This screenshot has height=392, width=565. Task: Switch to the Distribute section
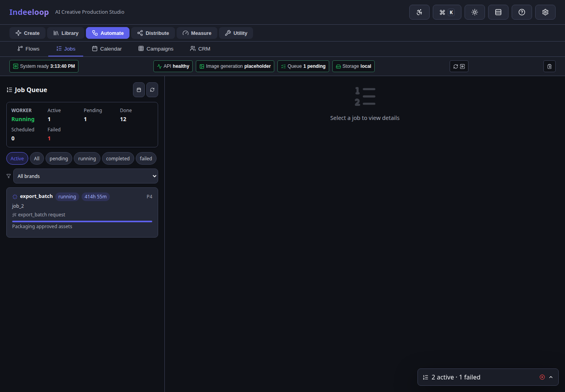153,33
